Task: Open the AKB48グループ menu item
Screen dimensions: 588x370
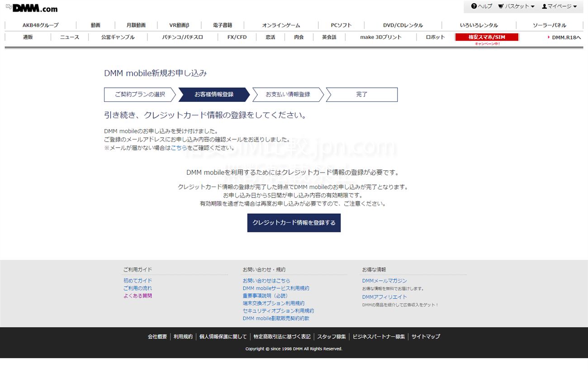Action: 41,25
